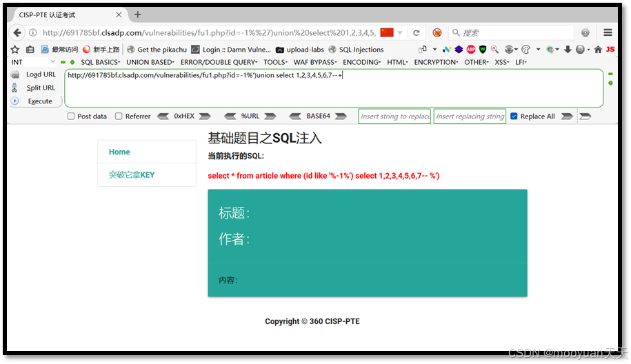Expand the ERROR/DOUBLE QUERY menu
Viewport: 631px width, 364px height.
219,62
